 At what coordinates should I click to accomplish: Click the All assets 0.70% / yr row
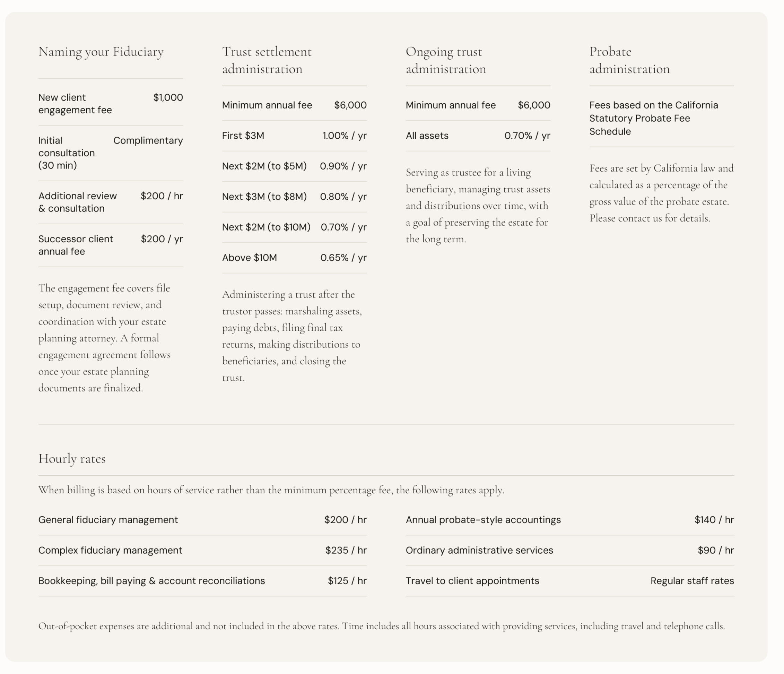tap(478, 136)
